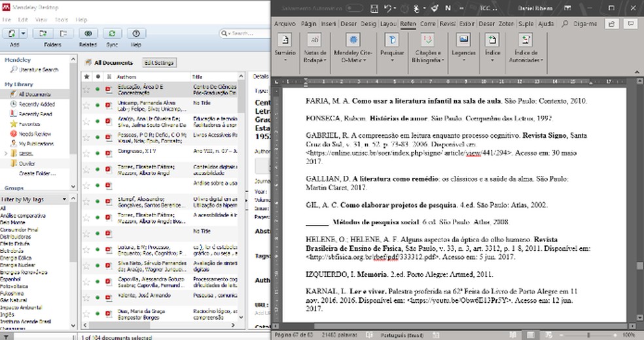
Task: Toggle the Salvamento Automático switch
Action: point(356,8)
